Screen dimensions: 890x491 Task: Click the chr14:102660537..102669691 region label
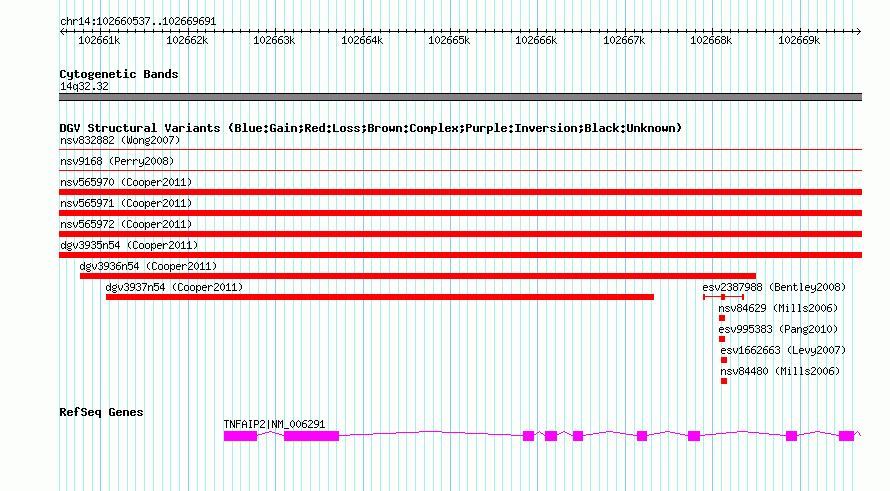click(x=138, y=22)
